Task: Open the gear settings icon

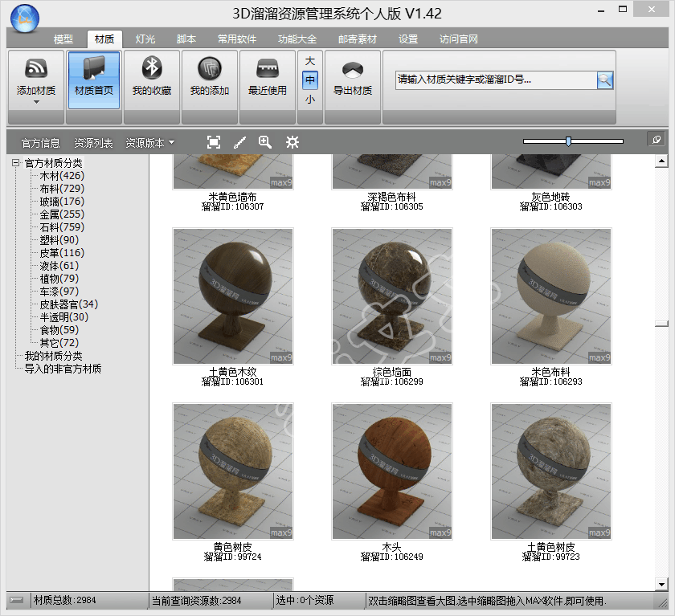Action: (292, 142)
